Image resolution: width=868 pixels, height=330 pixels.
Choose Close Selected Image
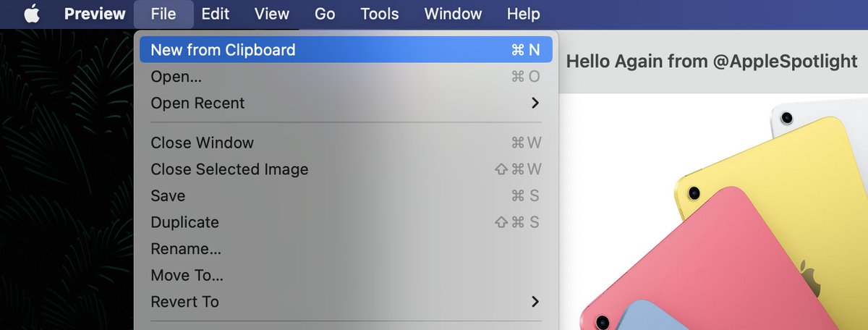(346, 169)
